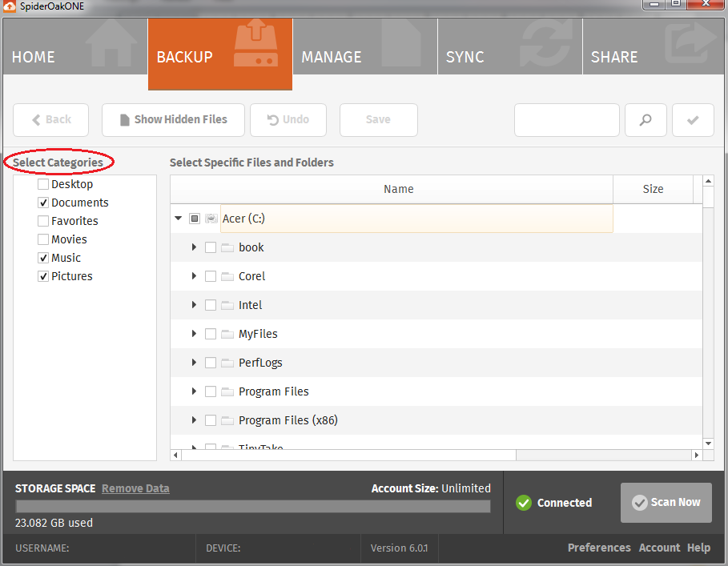Open Preferences
The height and width of the screenshot is (566, 728).
pyautogui.click(x=599, y=548)
